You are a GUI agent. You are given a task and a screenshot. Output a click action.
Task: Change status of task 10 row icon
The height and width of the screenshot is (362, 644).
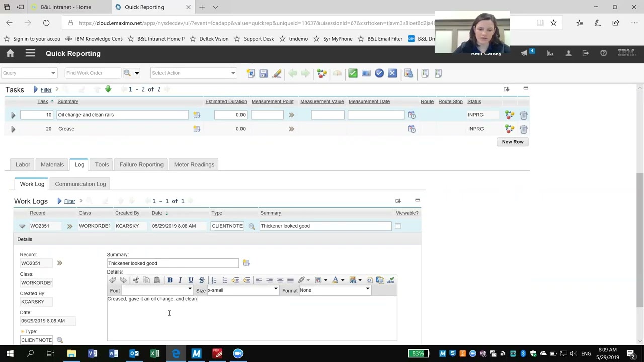510,115
